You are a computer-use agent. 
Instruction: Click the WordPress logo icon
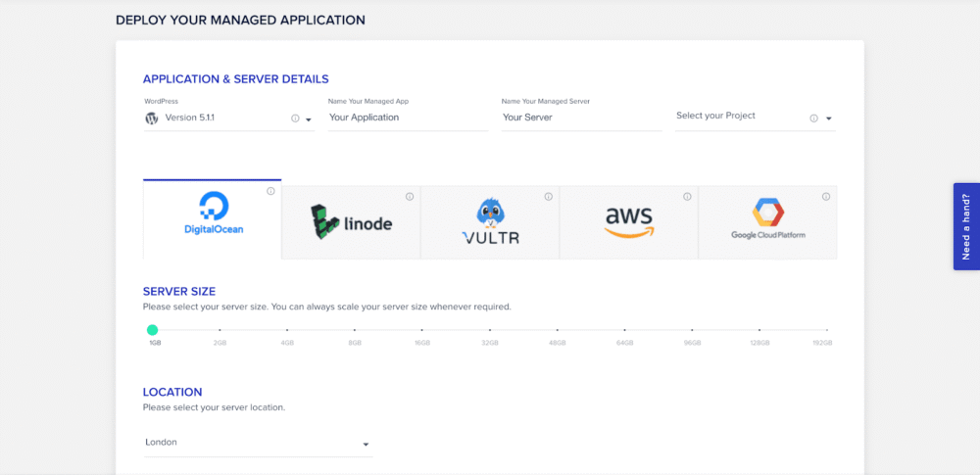[152, 118]
